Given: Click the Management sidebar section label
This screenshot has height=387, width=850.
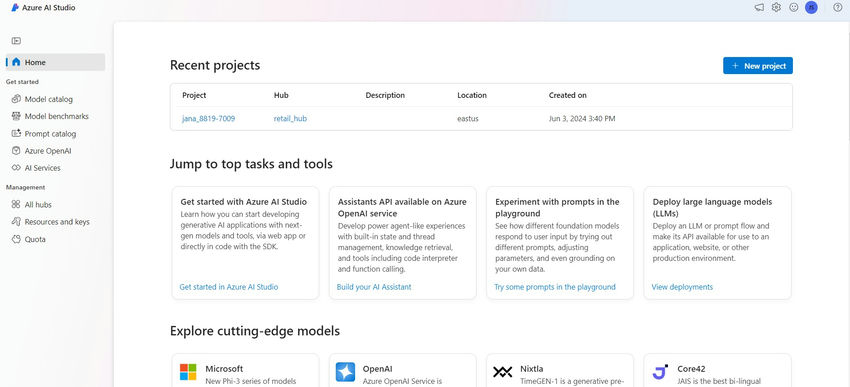Looking at the screenshot, I should point(25,188).
